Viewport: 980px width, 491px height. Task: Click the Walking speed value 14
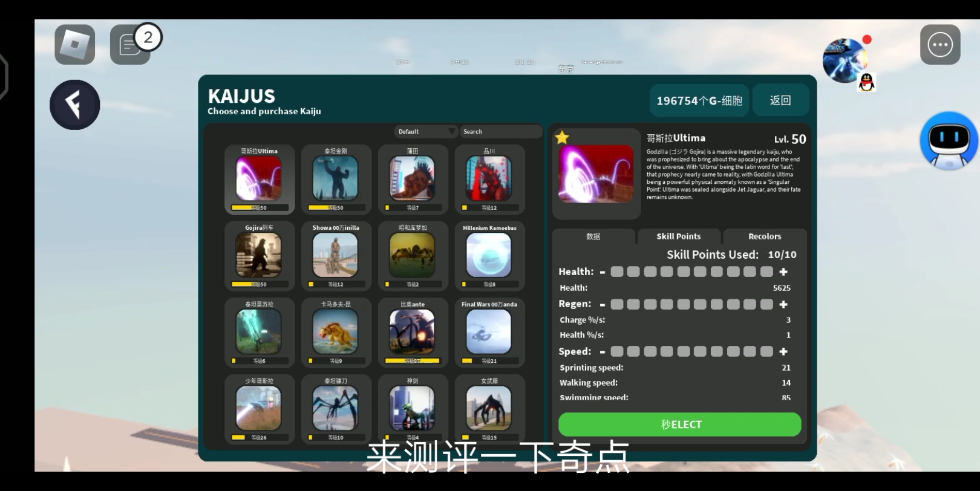[786, 383]
